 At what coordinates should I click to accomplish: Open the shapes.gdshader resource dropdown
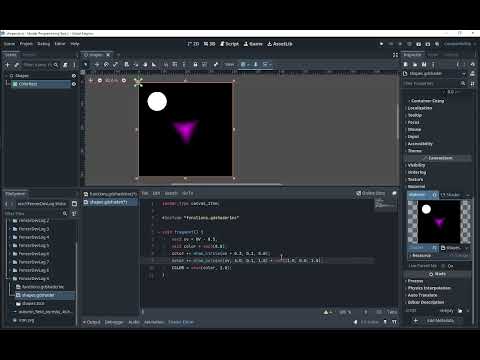(x=464, y=74)
